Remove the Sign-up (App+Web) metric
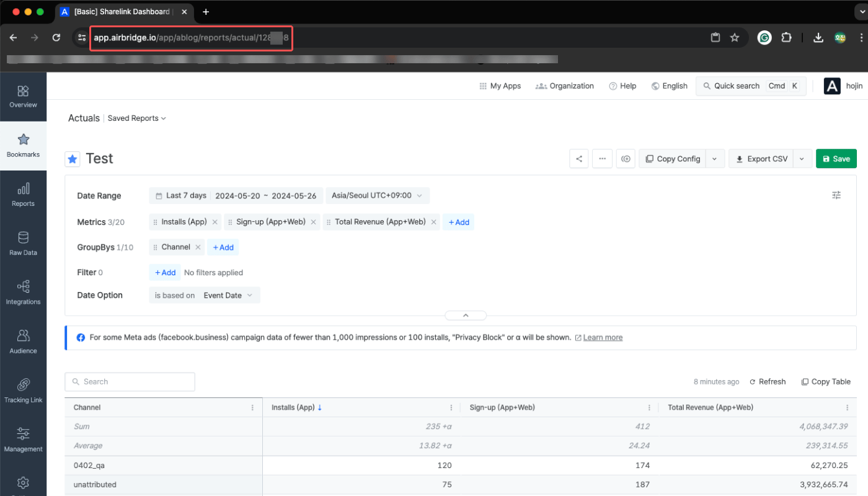This screenshot has width=868, height=496. (314, 222)
